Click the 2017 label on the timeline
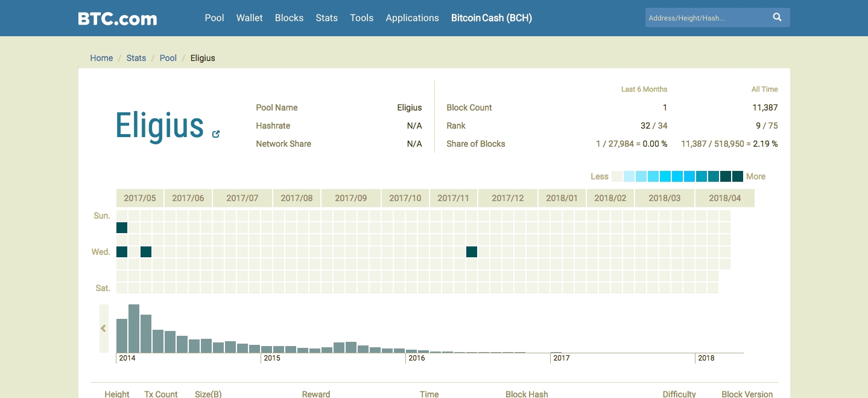The height and width of the screenshot is (398, 868). click(562, 358)
